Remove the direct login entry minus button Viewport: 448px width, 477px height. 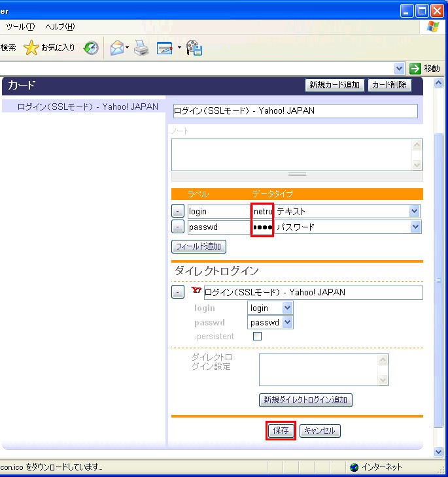click(178, 291)
